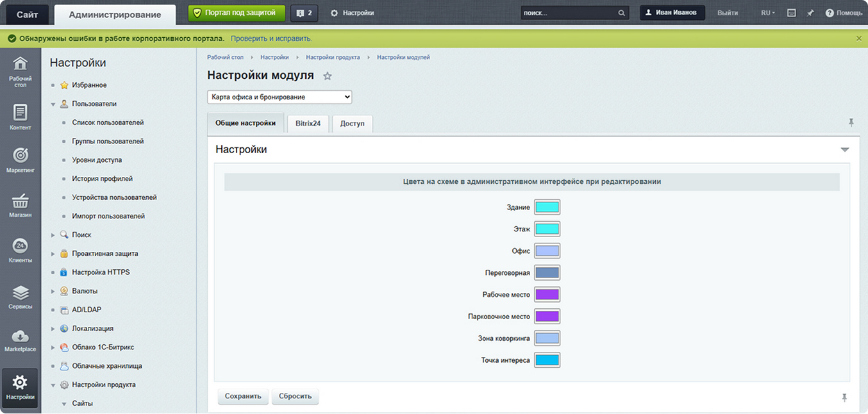The height and width of the screenshot is (414, 868).
Task: Click the Сбросить button
Action: pyautogui.click(x=295, y=396)
